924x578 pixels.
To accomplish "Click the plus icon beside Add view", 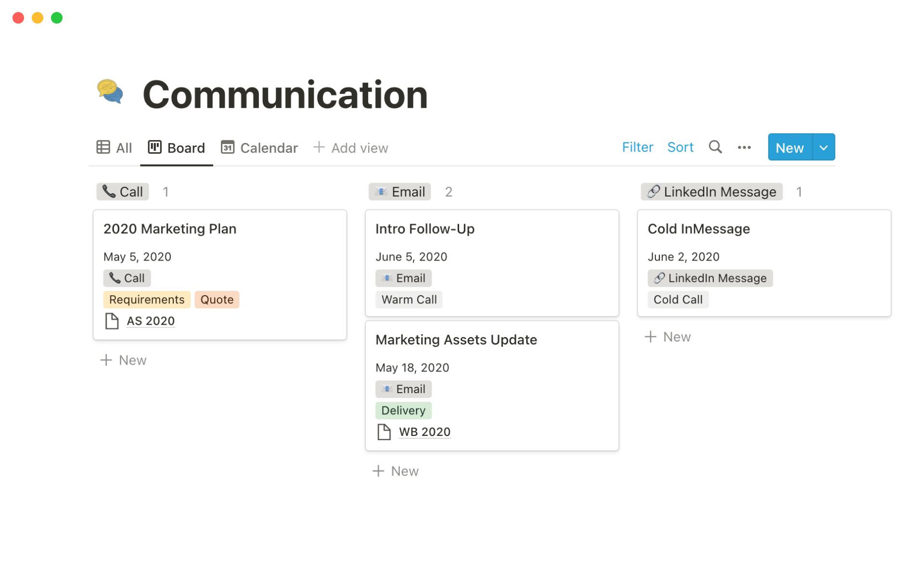I will (319, 147).
